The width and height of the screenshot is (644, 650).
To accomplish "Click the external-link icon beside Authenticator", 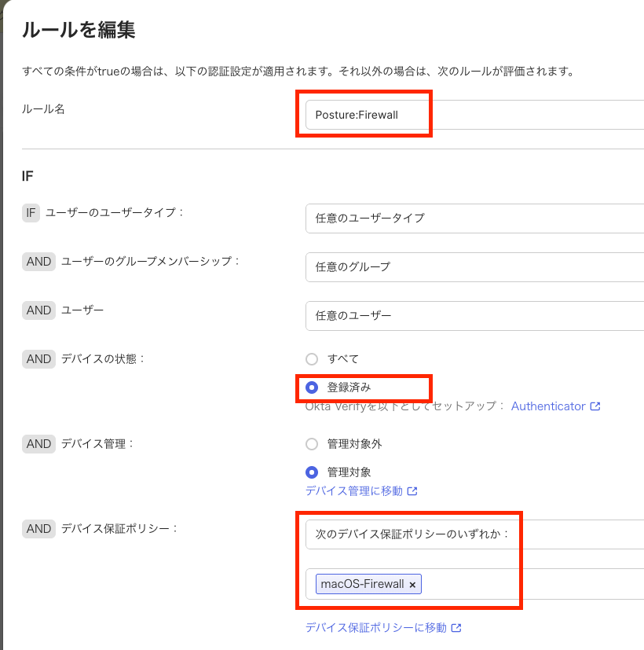I will pyautogui.click(x=595, y=406).
